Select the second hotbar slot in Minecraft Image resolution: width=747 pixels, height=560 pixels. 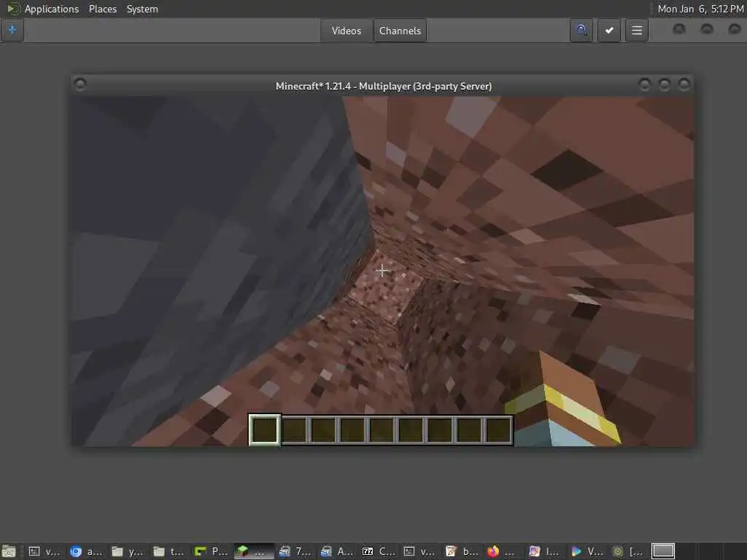(x=294, y=429)
